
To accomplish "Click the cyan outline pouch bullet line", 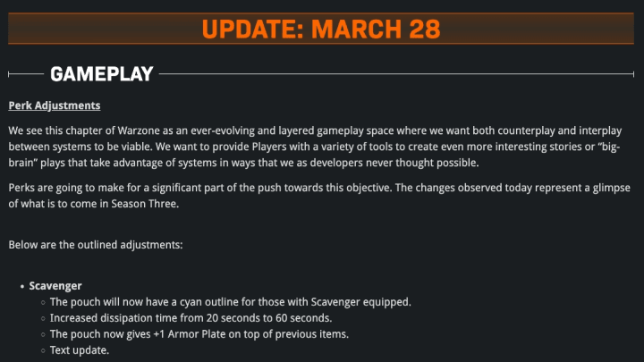I will pos(231,302).
